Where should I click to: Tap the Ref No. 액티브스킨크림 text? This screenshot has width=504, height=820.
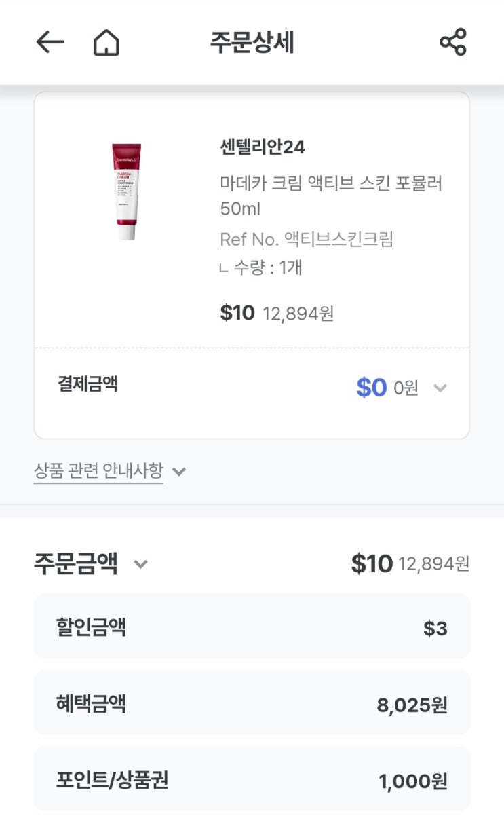(307, 239)
